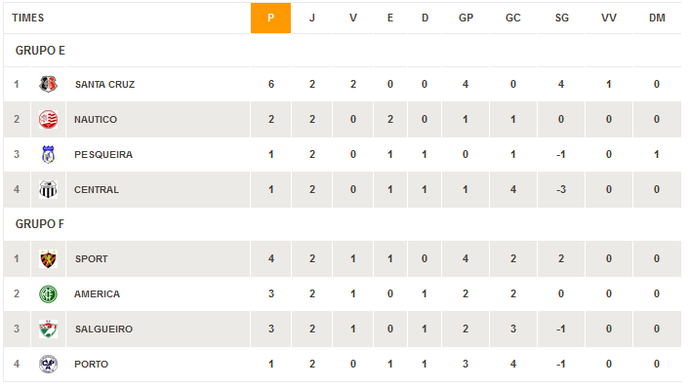Open the SALGUEIRO team link
The image size is (690, 388).
click(x=103, y=329)
